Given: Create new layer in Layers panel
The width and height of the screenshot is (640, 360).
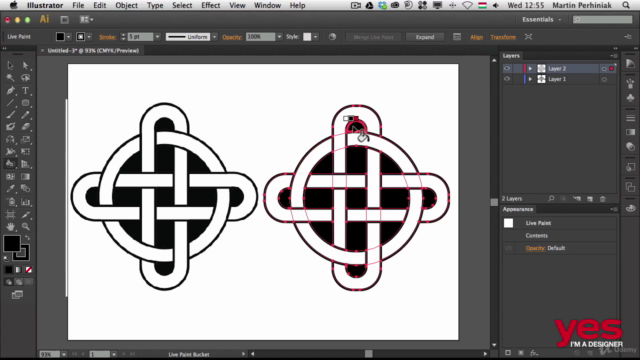Looking at the screenshot, I should 590,199.
